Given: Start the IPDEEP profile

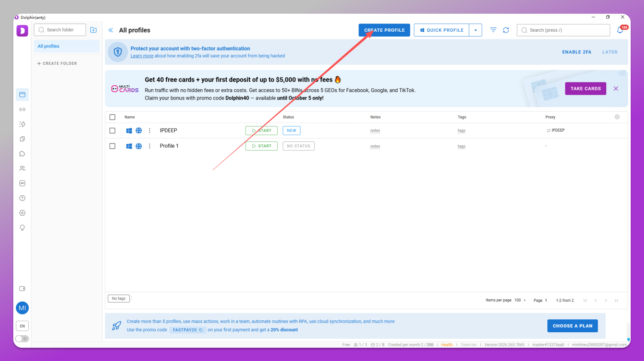Looking at the screenshot, I should pyautogui.click(x=261, y=131).
